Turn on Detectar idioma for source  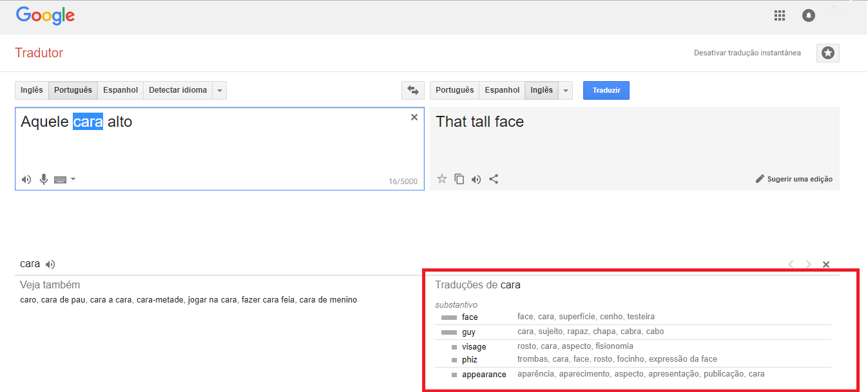click(178, 90)
